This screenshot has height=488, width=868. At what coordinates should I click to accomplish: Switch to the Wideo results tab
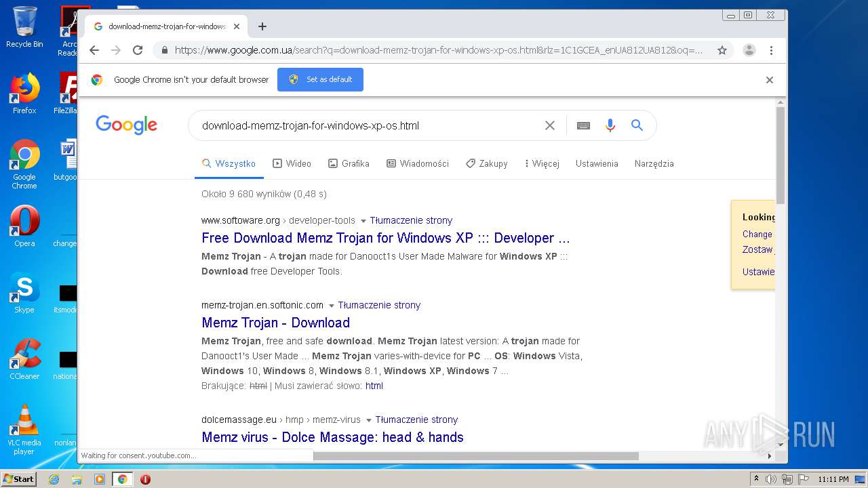pos(292,163)
